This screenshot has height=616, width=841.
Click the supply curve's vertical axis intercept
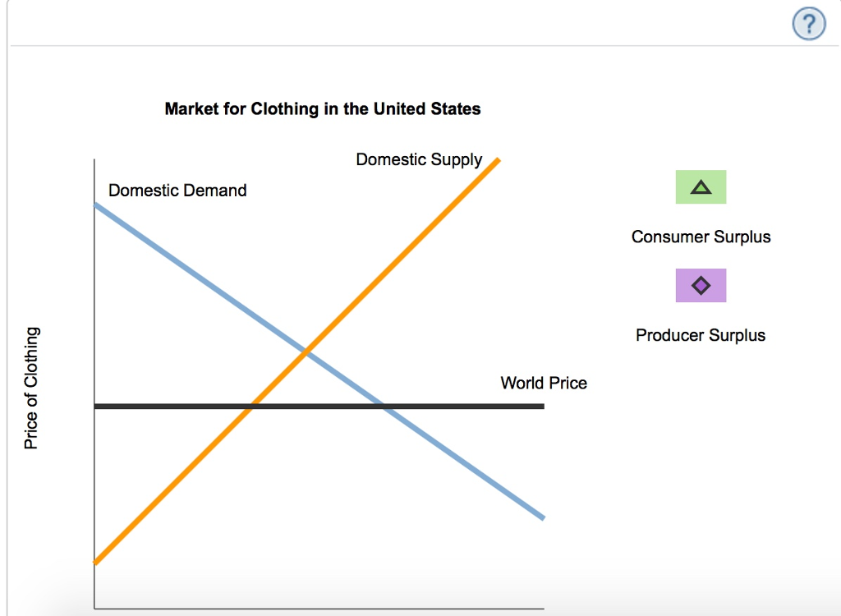coord(95,563)
